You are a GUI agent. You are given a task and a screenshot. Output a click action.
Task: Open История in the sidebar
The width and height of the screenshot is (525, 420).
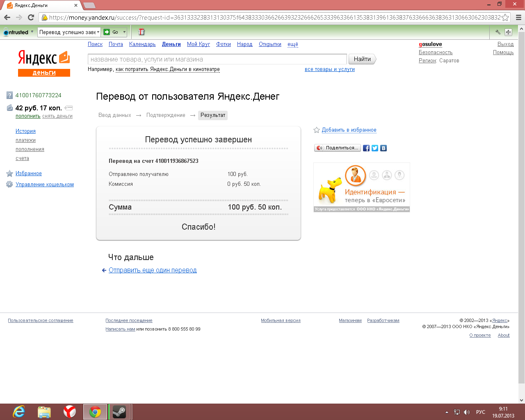[x=25, y=131]
